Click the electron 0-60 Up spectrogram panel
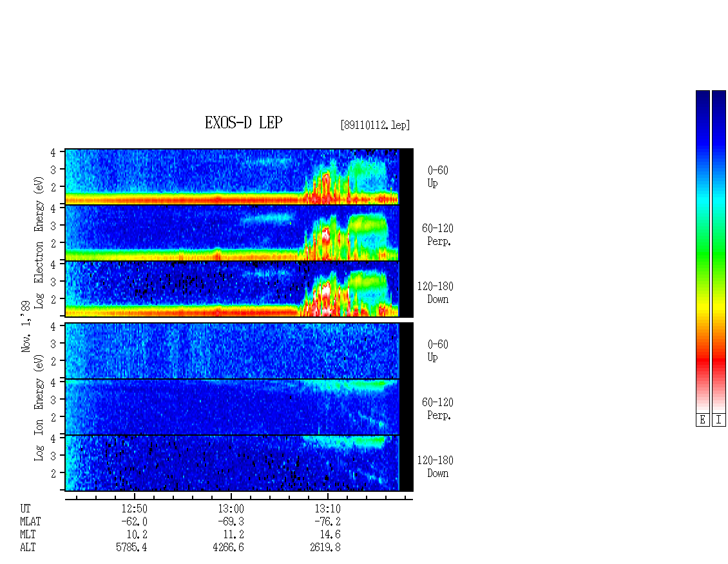 coord(239,177)
